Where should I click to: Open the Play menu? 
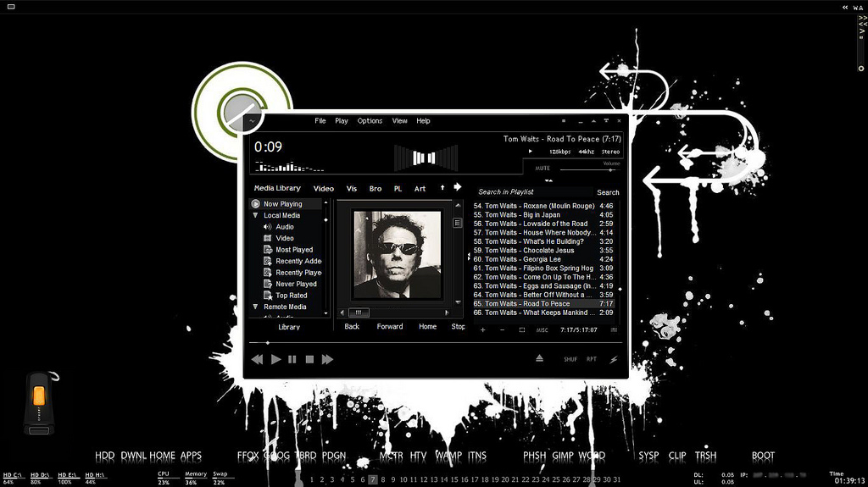[x=342, y=120]
